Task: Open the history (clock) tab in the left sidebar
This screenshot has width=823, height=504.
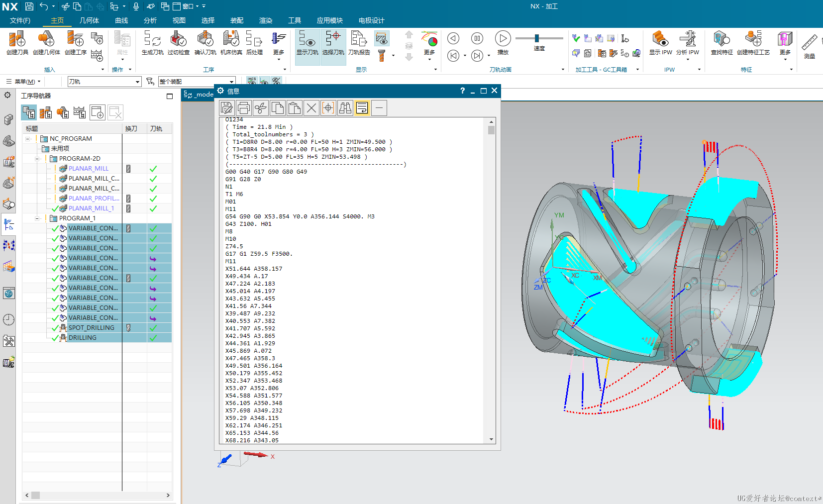Action: click(8, 319)
